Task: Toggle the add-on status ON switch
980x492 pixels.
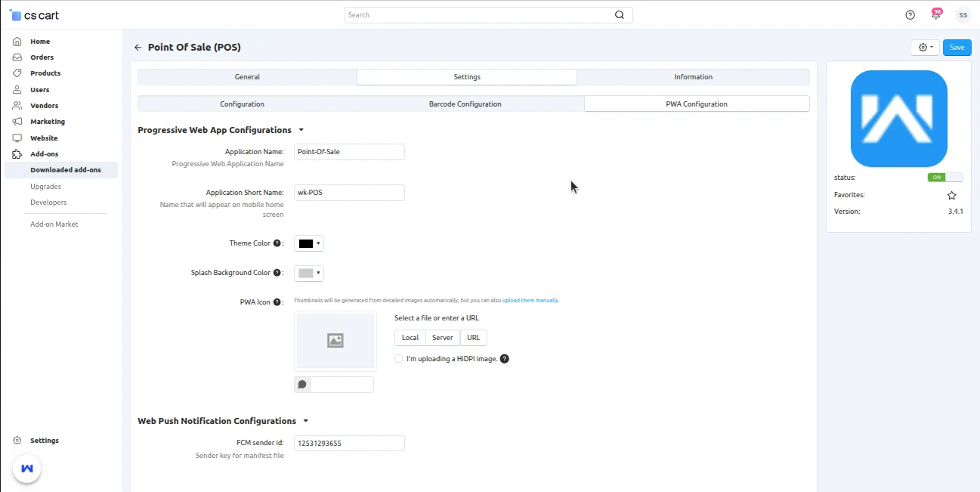Action: pos(945,178)
